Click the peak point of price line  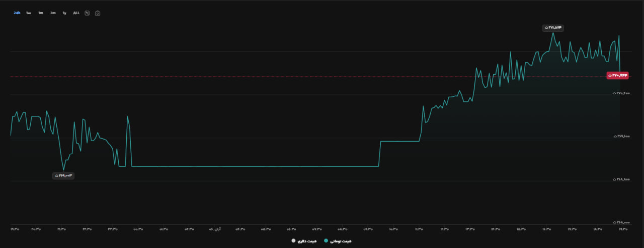[553, 33]
